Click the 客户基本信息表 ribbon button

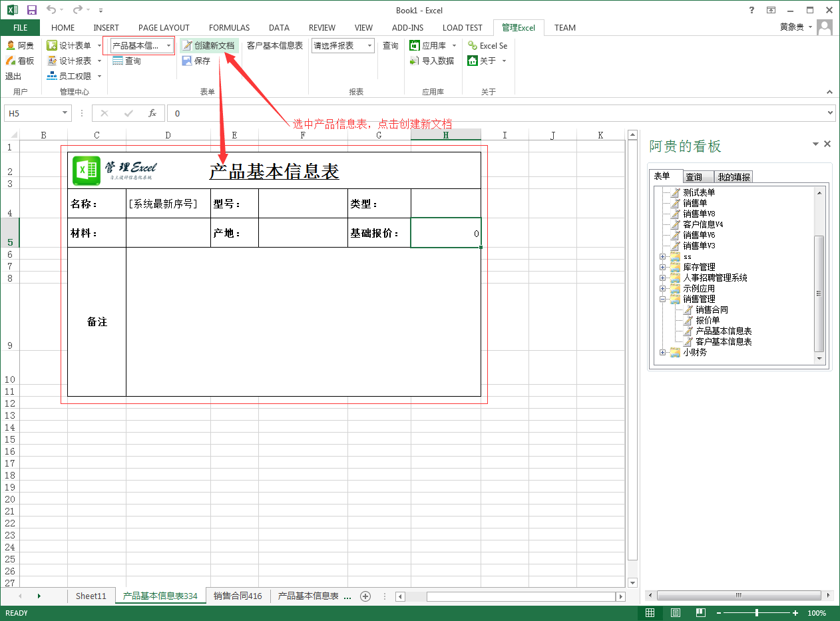275,45
